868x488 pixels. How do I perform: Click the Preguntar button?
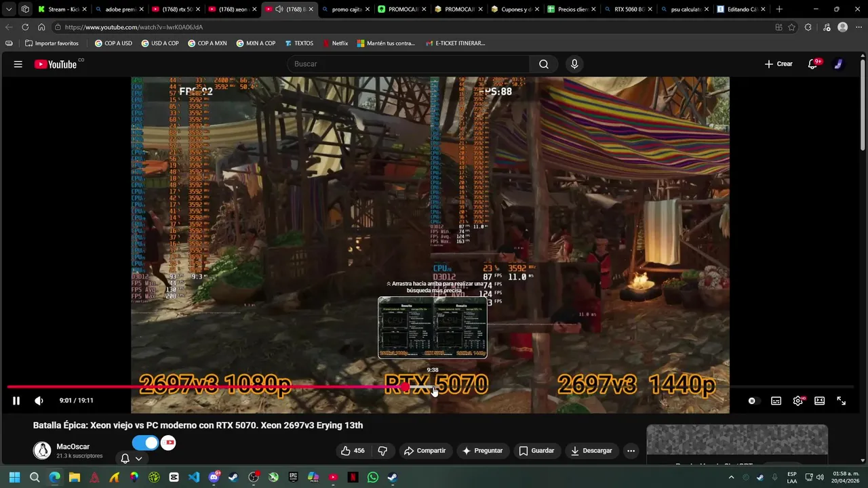[482, 451]
